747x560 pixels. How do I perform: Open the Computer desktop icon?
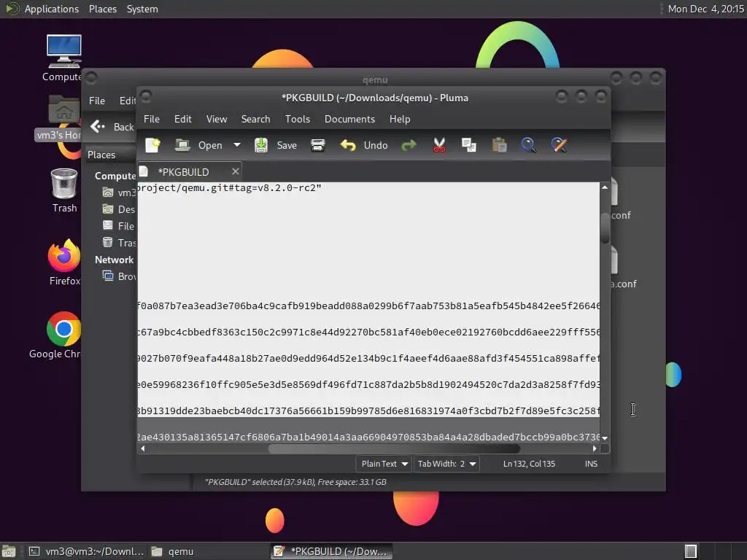point(64,58)
